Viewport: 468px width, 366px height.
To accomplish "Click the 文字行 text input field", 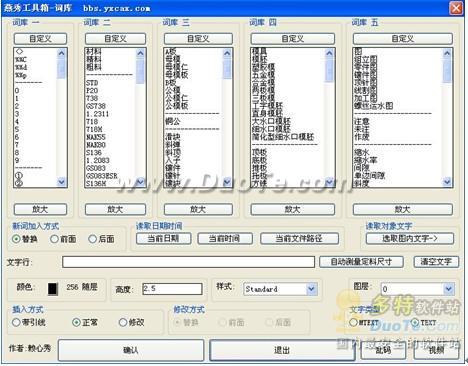I will click(x=188, y=262).
